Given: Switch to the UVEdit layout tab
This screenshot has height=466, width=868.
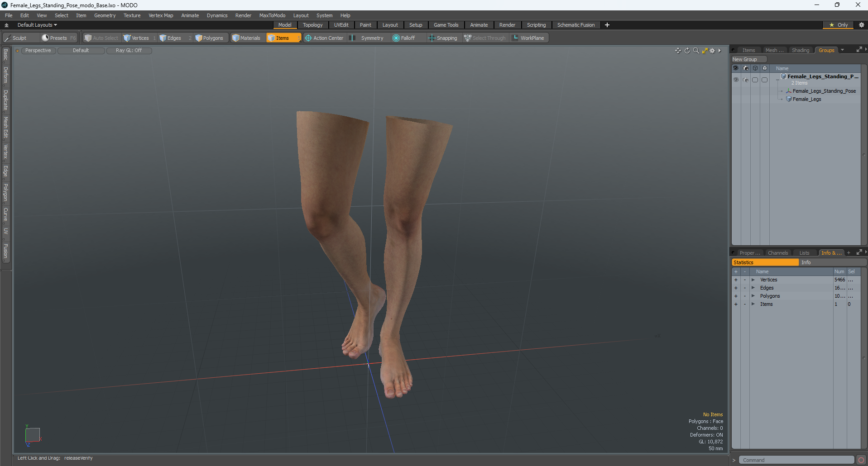Looking at the screenshot, I should [x=341, y=25].
